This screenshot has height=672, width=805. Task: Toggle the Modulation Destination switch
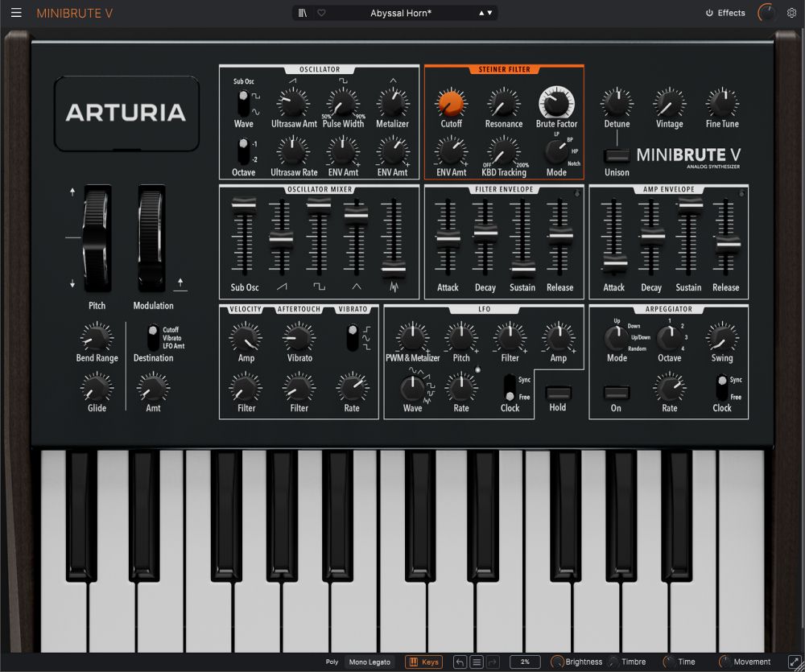(152, 337)
